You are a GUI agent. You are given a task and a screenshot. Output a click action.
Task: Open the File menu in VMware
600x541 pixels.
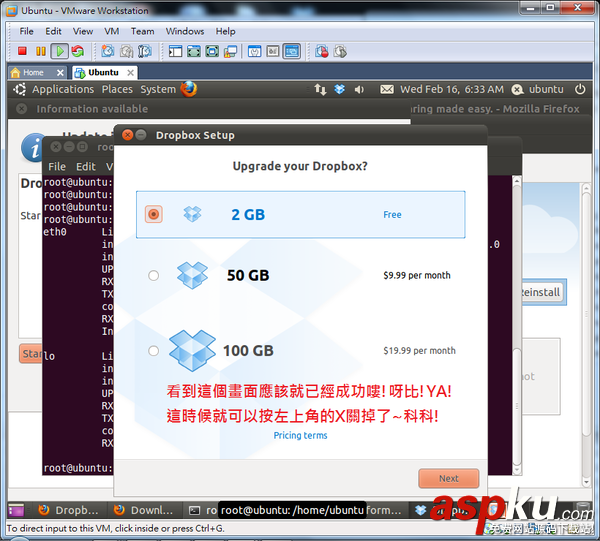26,31
